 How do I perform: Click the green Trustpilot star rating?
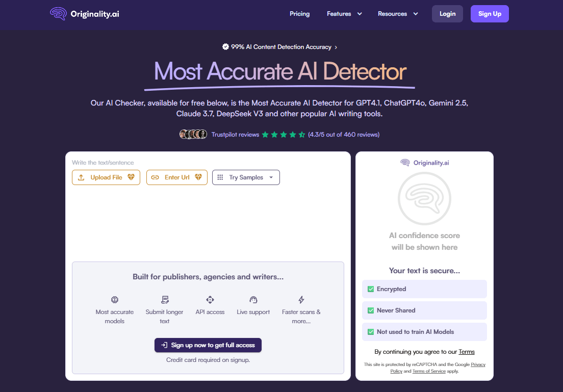coord(284,135)
